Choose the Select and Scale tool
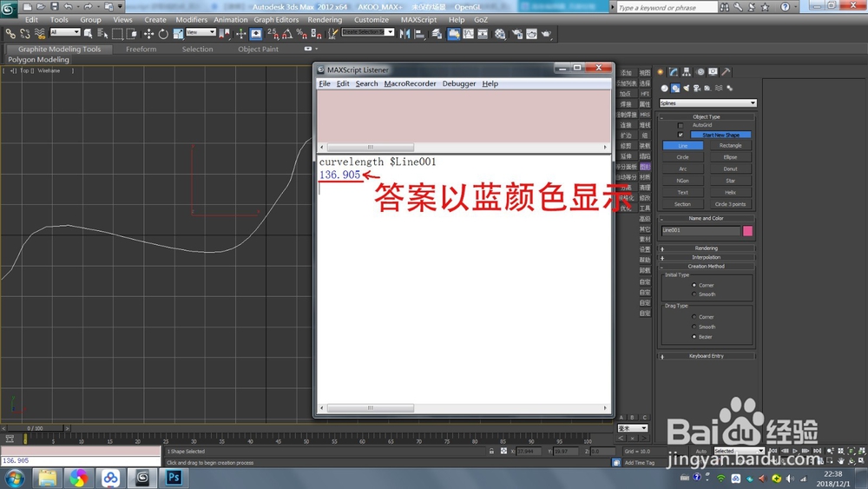Screen dimensions: 868x489 [178, 34]
